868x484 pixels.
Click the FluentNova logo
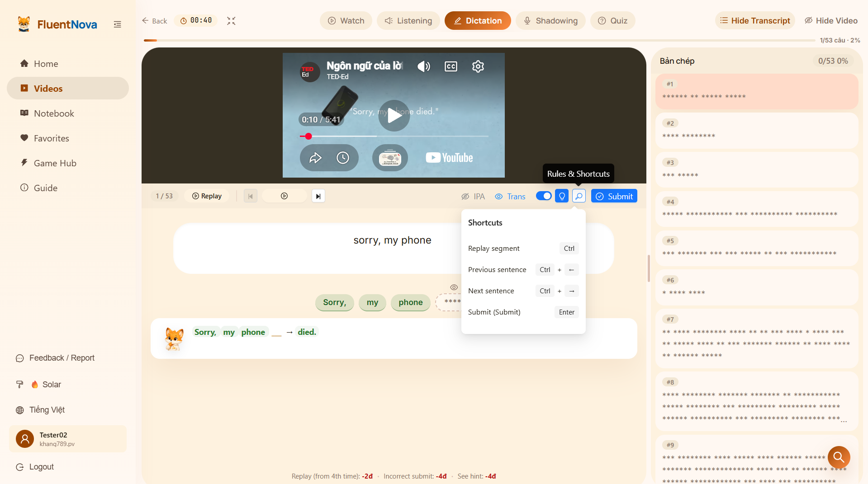57,24
